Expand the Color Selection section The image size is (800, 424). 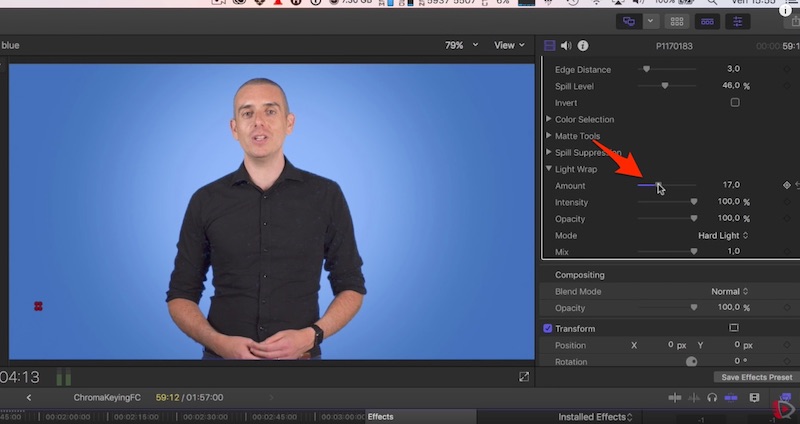coord(548,119)
